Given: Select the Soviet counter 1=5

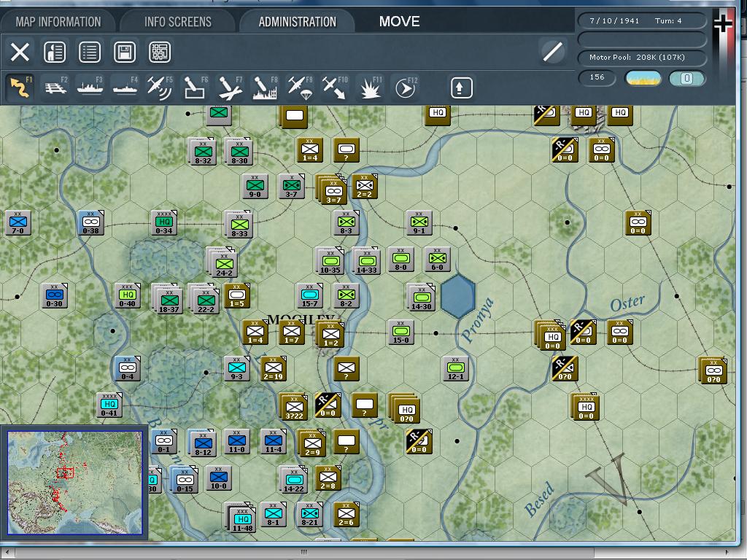Looking at the screenshot, I should click(237, 296).
